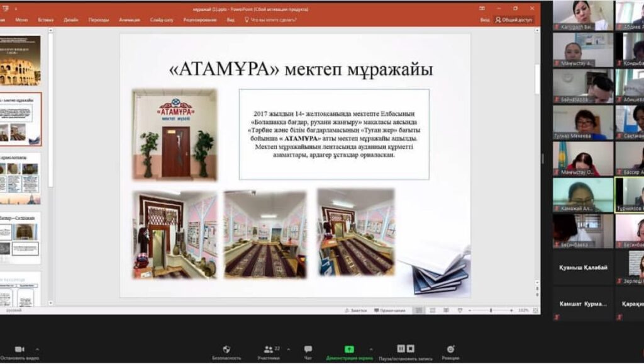Select Камшат Курма... participant tile
The height and width of the screenshot is (364, 644).
coord(583,304)
